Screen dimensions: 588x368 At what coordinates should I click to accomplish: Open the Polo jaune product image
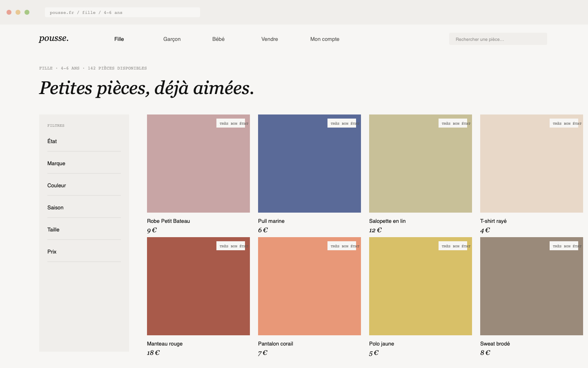[x=421, y=286]
